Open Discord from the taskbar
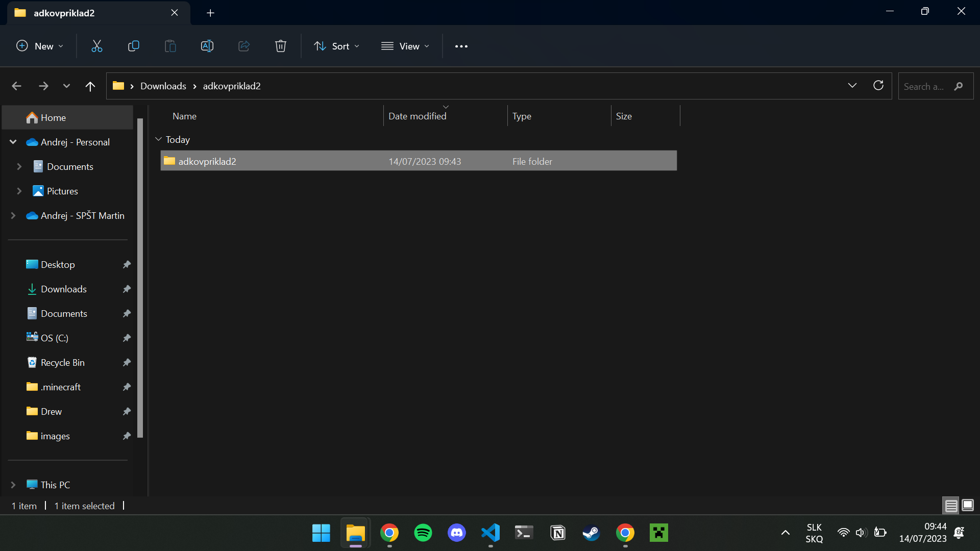The image size is (980, 551). click(457, 533)
